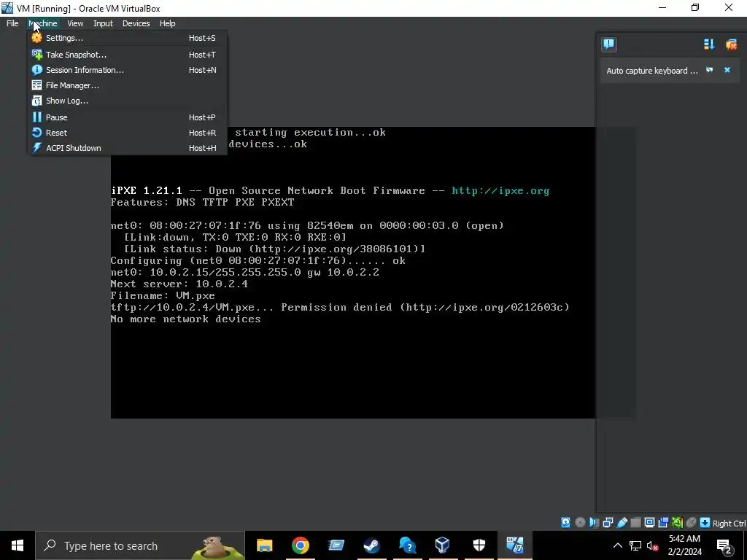Click the recording indicator in status bar

click(x=663, y=522)
